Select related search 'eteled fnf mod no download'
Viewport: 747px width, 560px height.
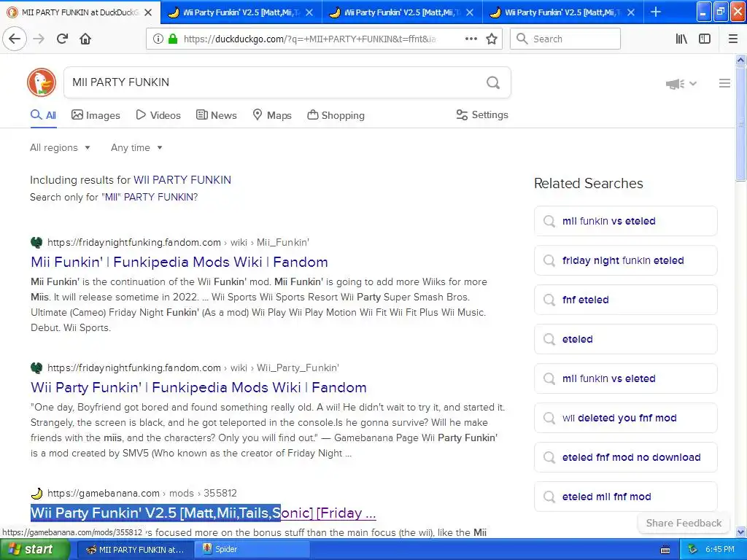(x=625, y=457)
